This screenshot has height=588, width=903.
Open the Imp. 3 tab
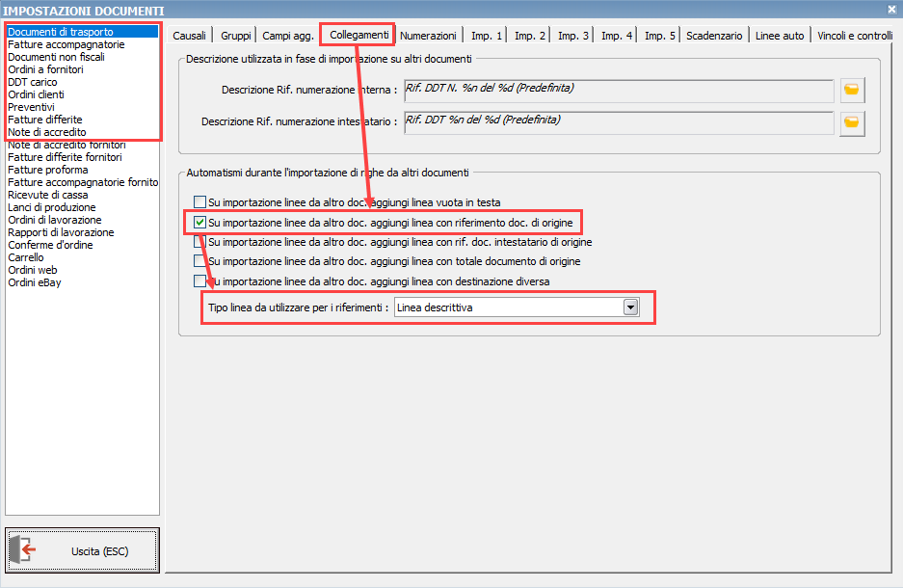(573, 36)
